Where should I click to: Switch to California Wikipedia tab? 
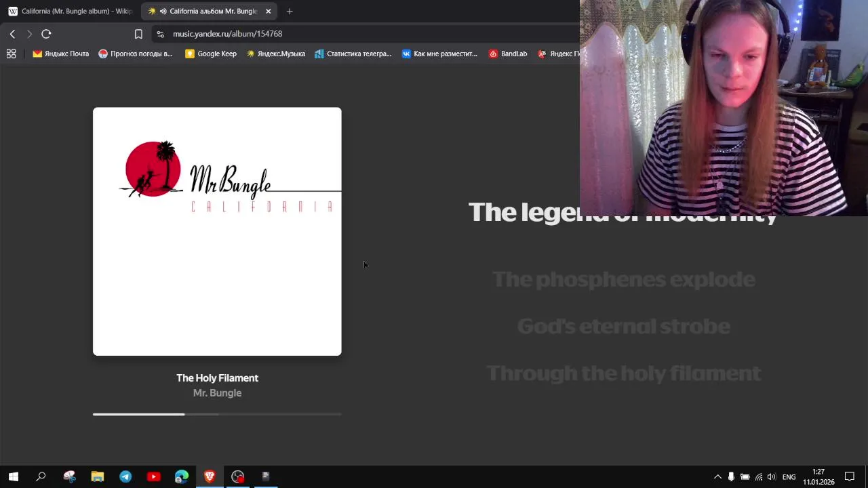pos(69,11)
